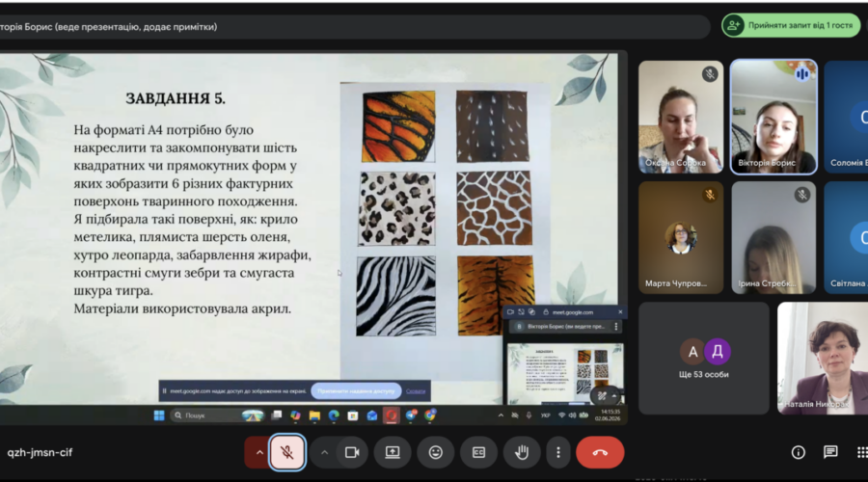Open Microsoft Store in shared taskbar
The width and height of the screenshot is (868, 482).
[353, 415]
